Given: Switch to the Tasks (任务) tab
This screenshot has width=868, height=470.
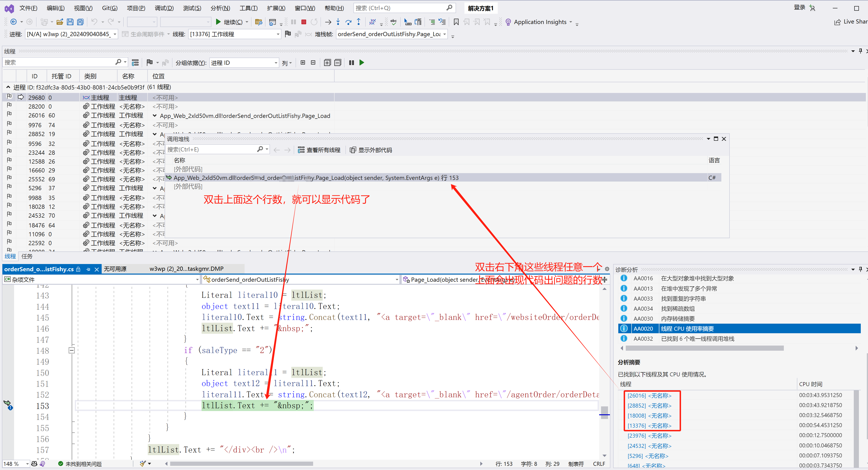Looking at the screenshot, I should coord(27,256).
